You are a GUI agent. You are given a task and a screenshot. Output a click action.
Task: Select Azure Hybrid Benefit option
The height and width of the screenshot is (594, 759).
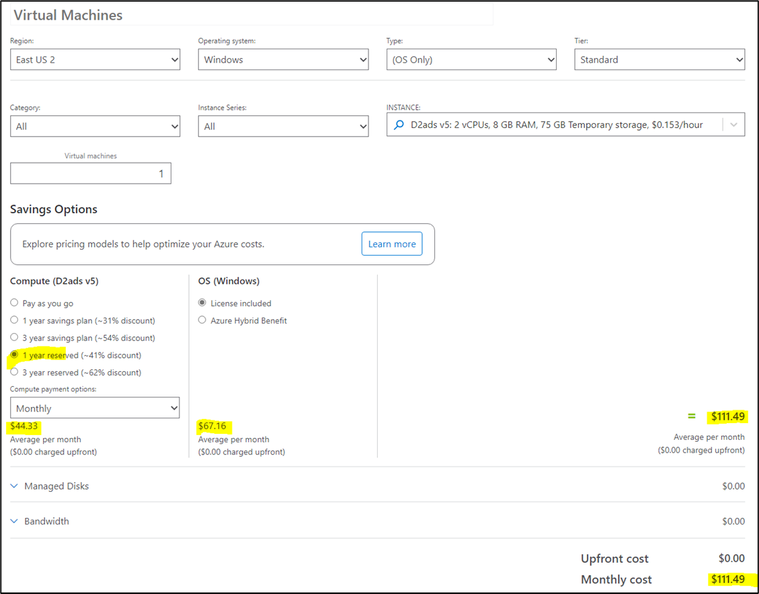tap(202, 320)
